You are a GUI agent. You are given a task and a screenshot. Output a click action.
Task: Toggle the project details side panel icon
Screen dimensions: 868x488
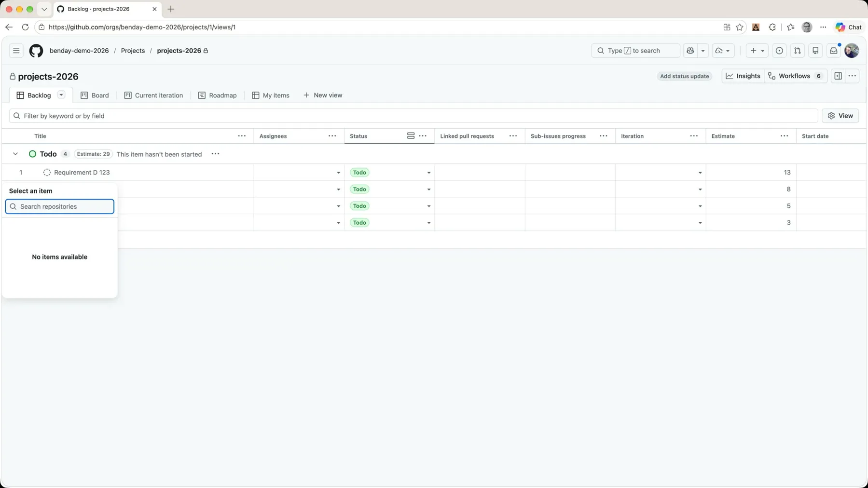838,76
